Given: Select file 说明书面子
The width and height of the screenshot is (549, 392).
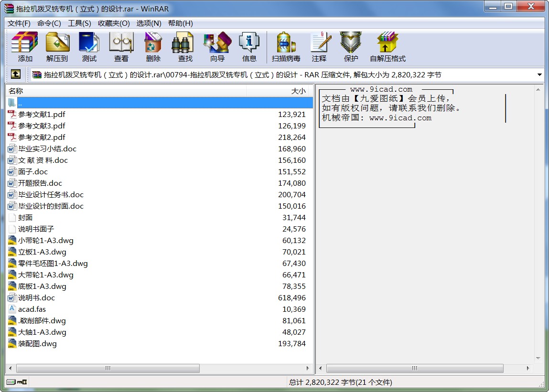Looking at the screenshot, I should click(160, 229).
